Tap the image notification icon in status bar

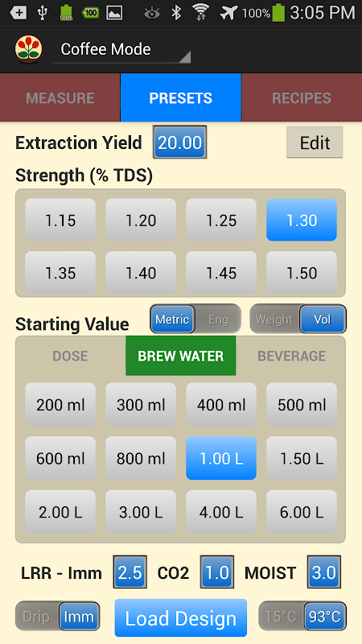(114, 13)
